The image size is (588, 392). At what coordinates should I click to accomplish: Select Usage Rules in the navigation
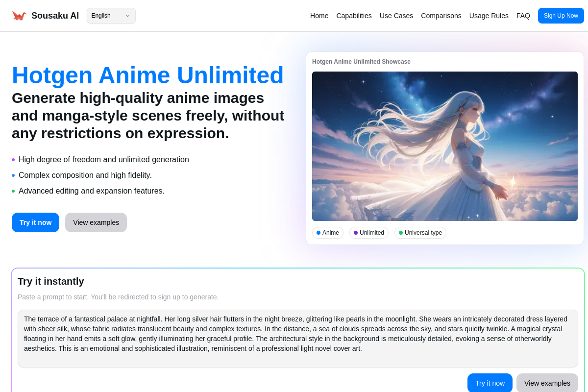coord(489,16)
